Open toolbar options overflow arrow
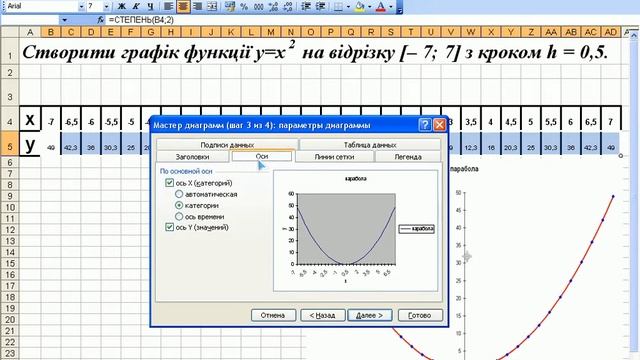The height and width of the screenshot is (360, 640). (x=400, y=7)
